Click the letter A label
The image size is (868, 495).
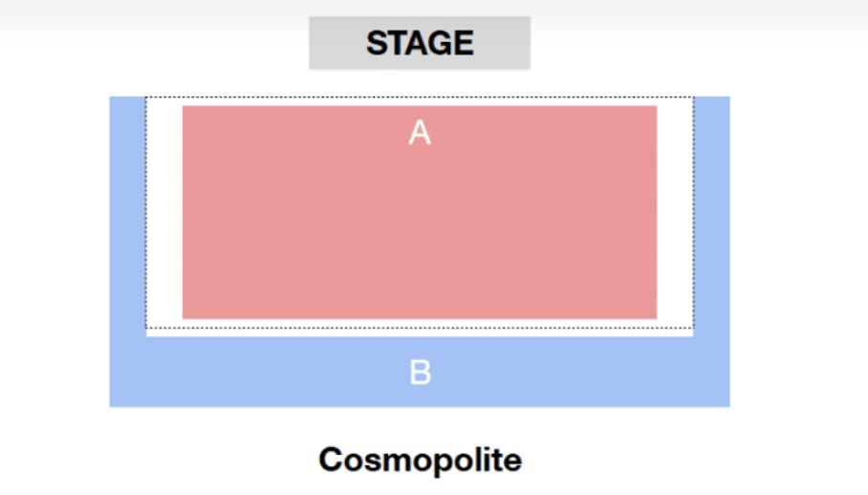420,133
